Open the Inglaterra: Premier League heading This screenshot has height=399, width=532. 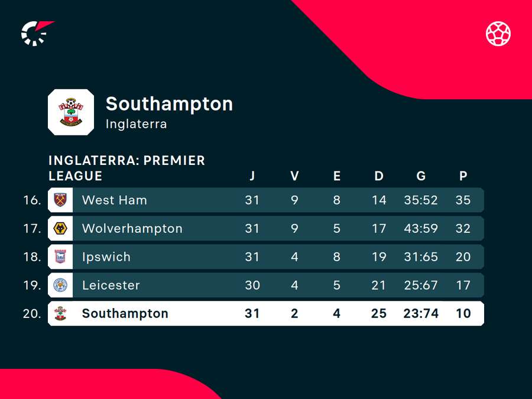coord(127,168)
